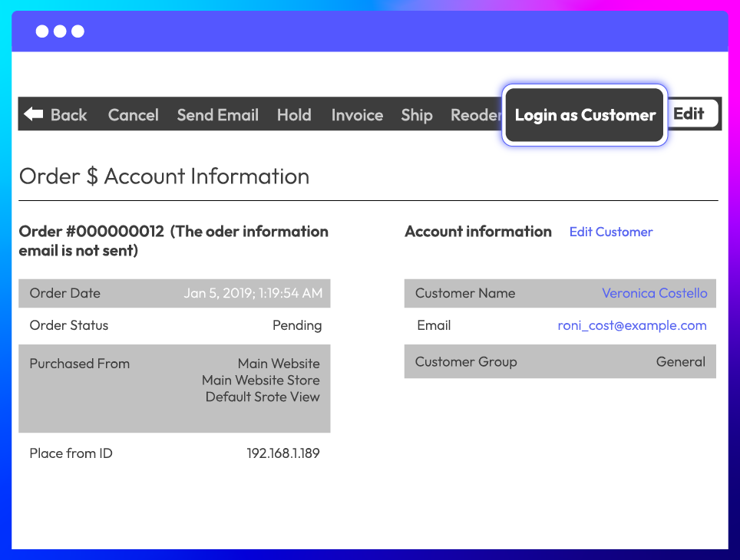Image resolution: width=740 pixels, height=560 pixels.
Task: Click the middle white window dot
Action: click(60, 31)
